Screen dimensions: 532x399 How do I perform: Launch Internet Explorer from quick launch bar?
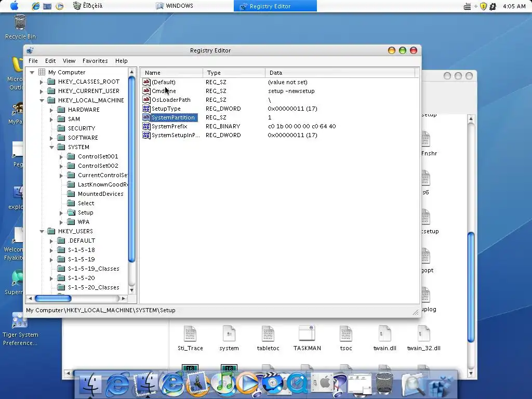(36, 6)
